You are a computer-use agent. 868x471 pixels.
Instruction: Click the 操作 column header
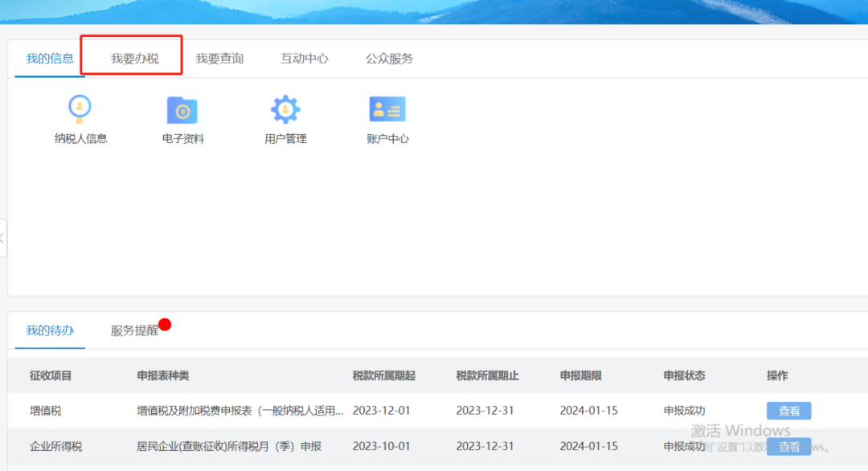777,376
